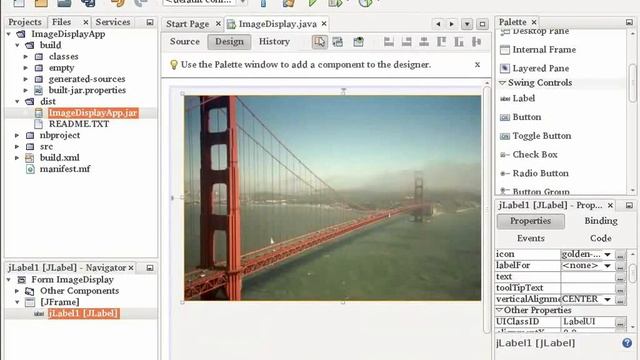This screenshot has width=640, height=360.
Task: Click the manifest.mf file icon
Action: (30, 169)
